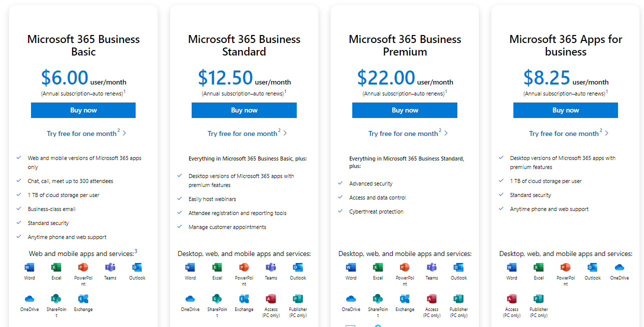
Task: Click footnote 3 beside Web and mobile apps
Action: (x=136, y=251)
